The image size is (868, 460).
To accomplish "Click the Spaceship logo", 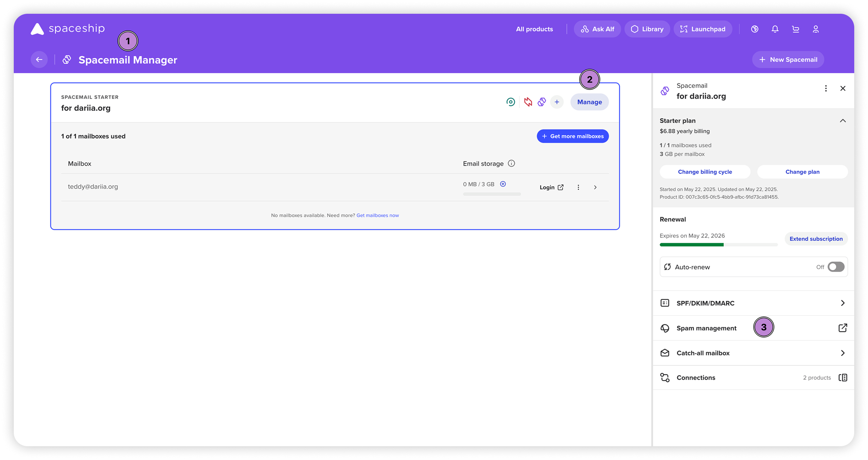I will point(67,29).
